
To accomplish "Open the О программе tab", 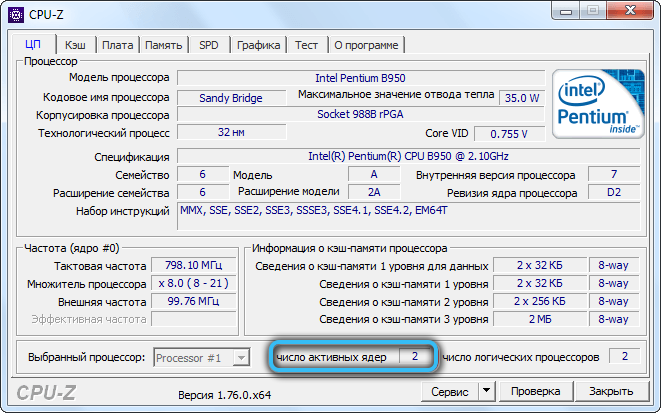I will click(366, 45).
